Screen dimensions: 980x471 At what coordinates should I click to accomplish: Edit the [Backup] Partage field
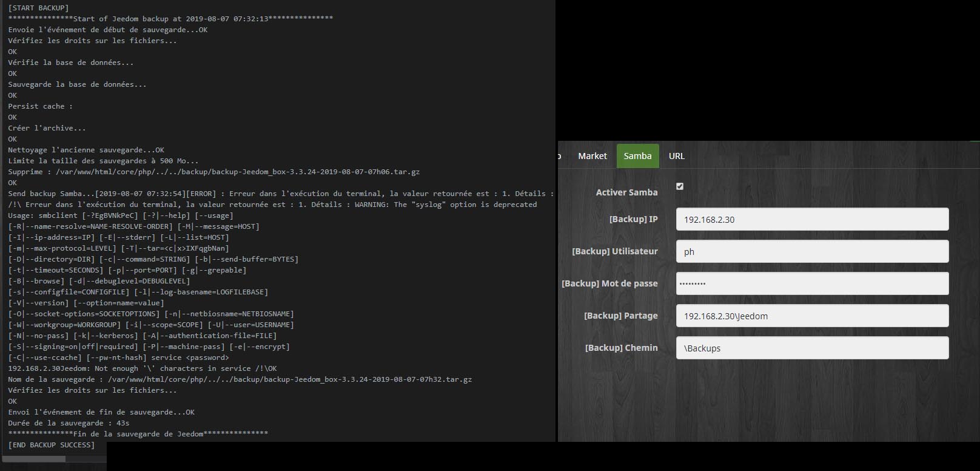tap(812, 316)
